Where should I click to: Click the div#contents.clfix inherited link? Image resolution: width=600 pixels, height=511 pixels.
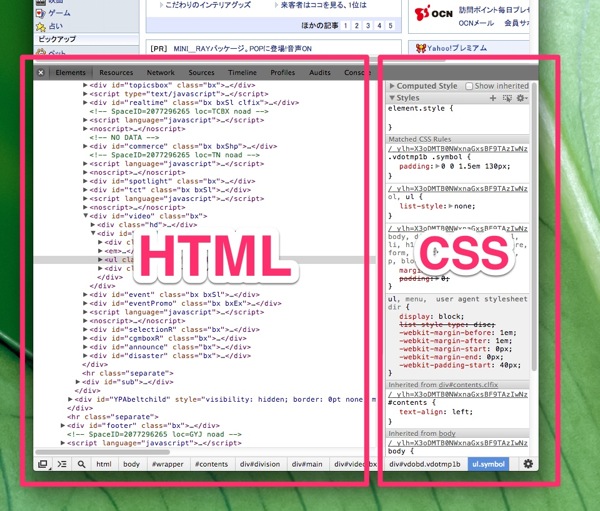(x=470, y=385)
